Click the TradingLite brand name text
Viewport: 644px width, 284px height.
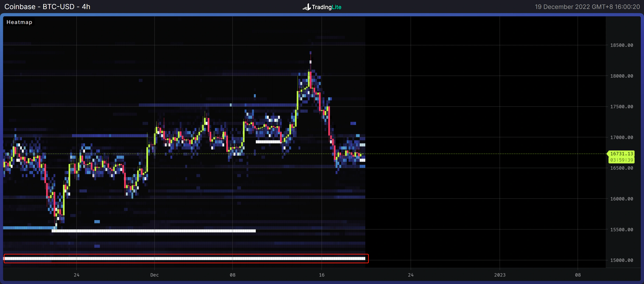pyautogui.click(x=326, y=7)
